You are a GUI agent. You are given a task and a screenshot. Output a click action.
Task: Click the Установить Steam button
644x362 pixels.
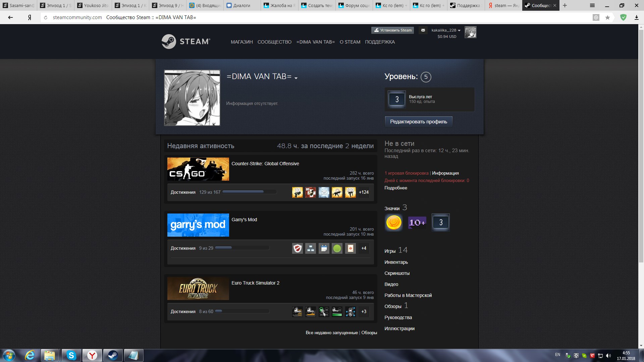(x=392, y=30)
